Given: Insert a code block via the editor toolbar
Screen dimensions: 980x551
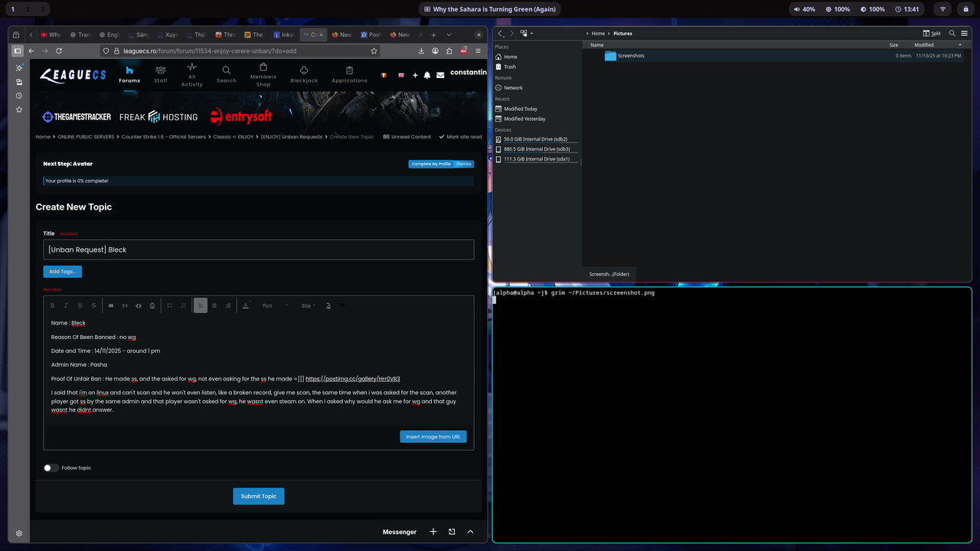Looking at the screenshot, I should point(138,305).
